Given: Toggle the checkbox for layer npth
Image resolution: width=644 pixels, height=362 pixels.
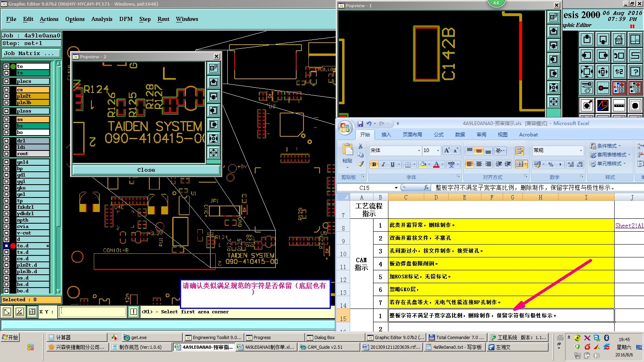Looking at the screenshot, I should pyautogui.click(x=6, y=220).
